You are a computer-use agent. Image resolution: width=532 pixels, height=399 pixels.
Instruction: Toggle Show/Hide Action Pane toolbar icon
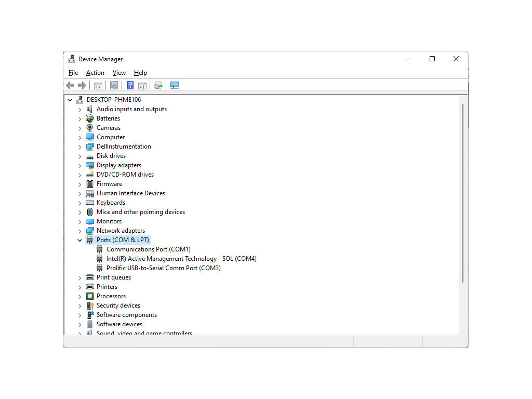142,86
